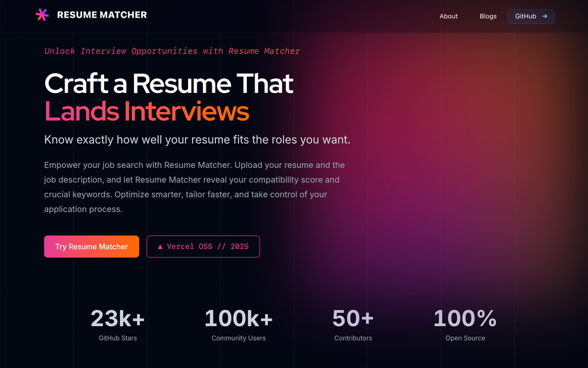This screenshot has height=368, width=588.
Task: Open the GitHub repository button
Action: point(531,16)
